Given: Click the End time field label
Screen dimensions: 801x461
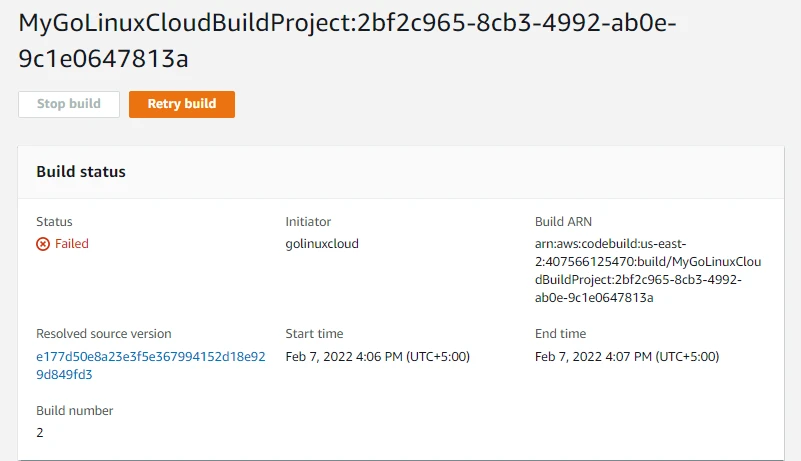Looking at the screenshot, I should pyautogui.click(x=561, y=334).
